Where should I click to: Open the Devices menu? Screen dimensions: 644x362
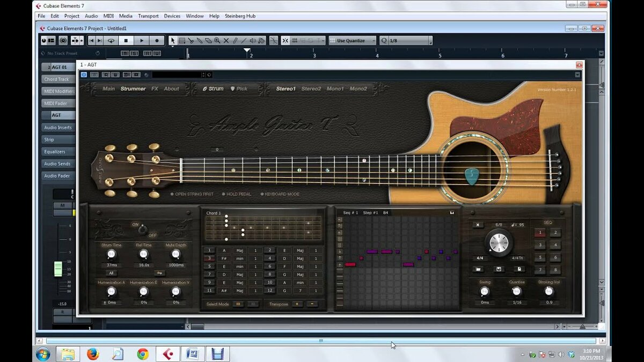tap(172, 16)
